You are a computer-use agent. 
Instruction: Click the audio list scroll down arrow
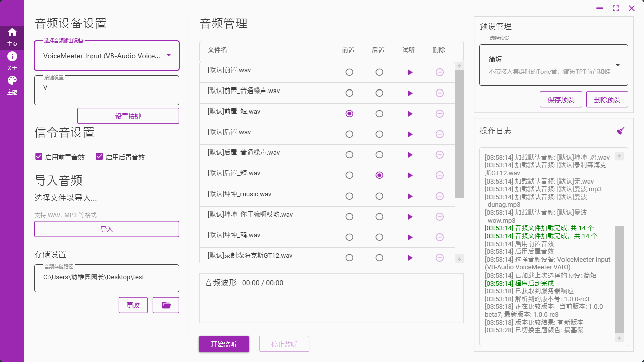click(x=459, y=258)
